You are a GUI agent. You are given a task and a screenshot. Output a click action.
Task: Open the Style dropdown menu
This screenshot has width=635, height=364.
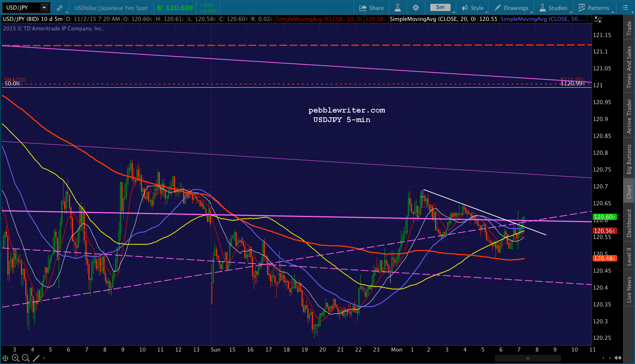[472, 8]
